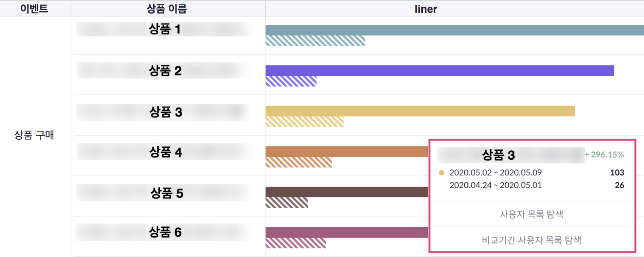Click the 2020.05.02 ~ 2020.05.09 date range

click(496, 172)
